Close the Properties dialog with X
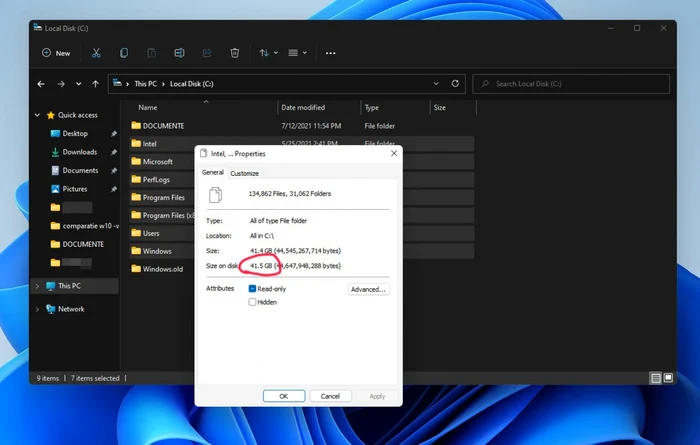700x445 pixels. click(394, 153)
